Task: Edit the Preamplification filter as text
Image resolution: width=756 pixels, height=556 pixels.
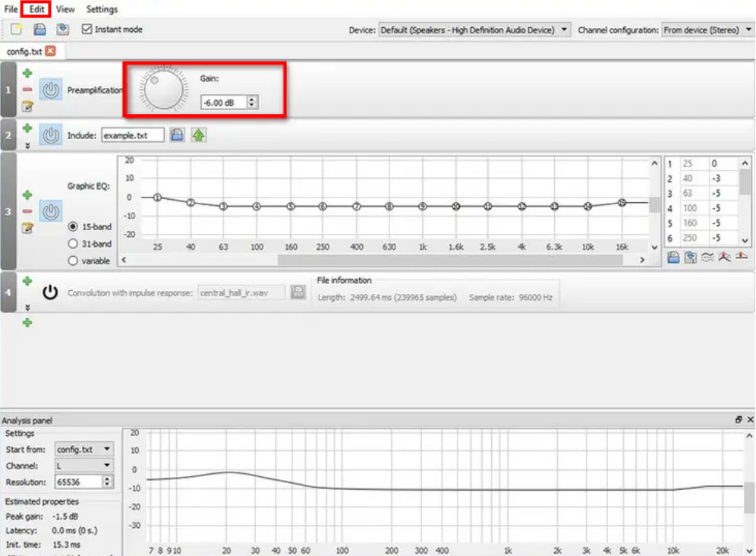Action: tap(27, 106)
